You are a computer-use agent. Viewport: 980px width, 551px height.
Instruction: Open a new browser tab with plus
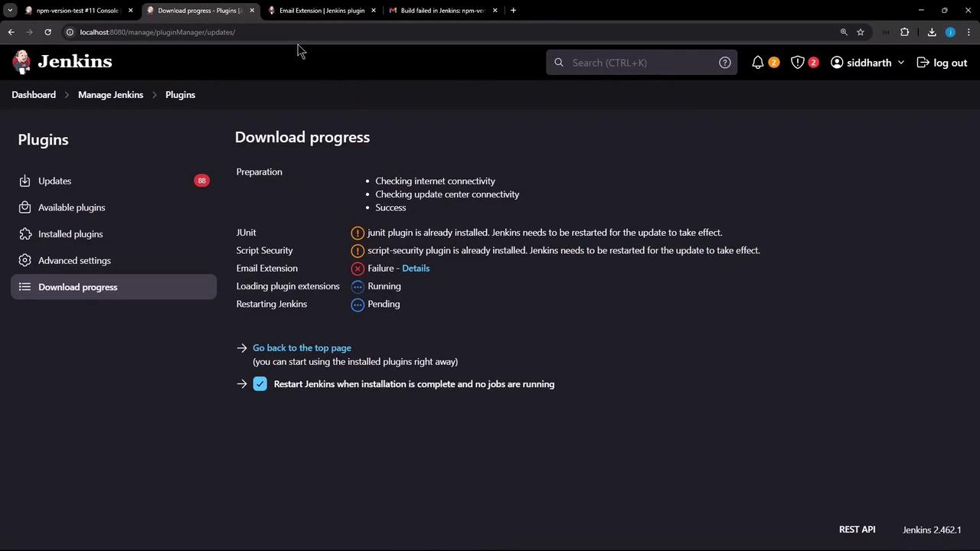[513, 10]
